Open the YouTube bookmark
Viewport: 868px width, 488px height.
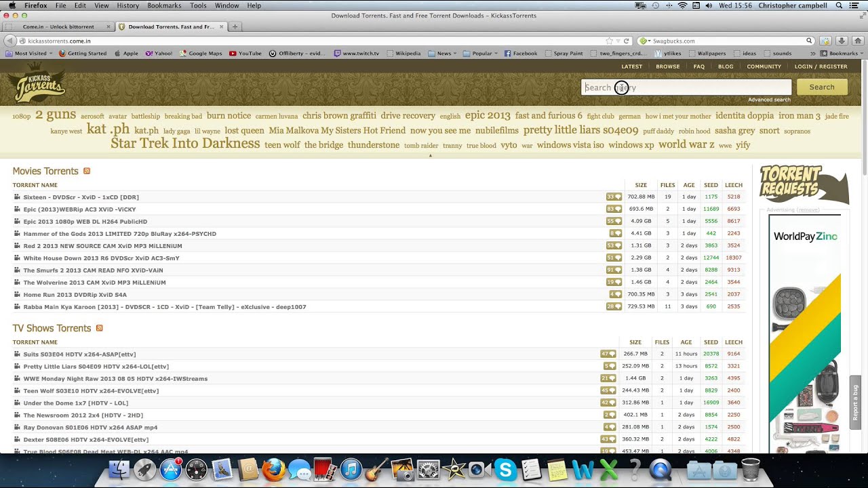245,54
